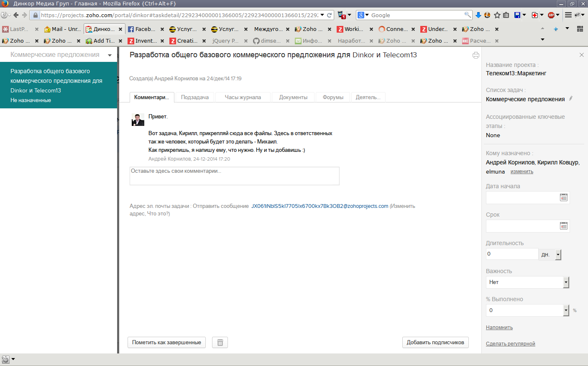
Task: Click the commenter avatar thumbnail
Action: (138, 120)
